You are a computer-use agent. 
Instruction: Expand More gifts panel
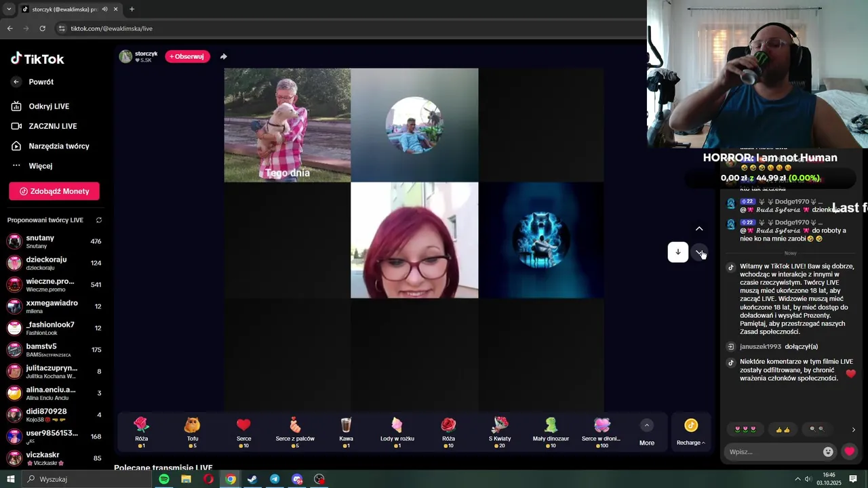pos(647,432)
